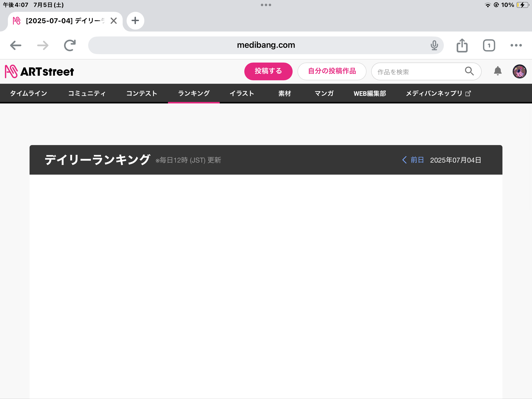This screenshot has height=399, width=532.
Task: Switch to the タイムライン tab
Action: point(29,93)
